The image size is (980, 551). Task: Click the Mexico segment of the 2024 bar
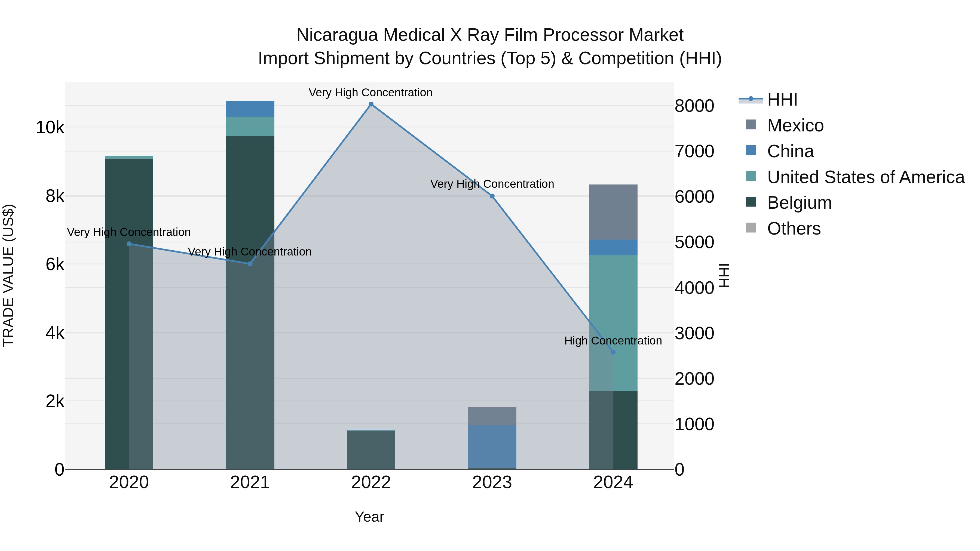(x=613, y=212)
